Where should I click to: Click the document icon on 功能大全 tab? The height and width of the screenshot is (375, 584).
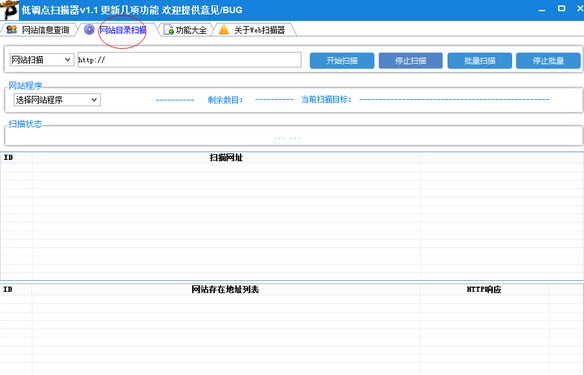[x=169, y=30]
